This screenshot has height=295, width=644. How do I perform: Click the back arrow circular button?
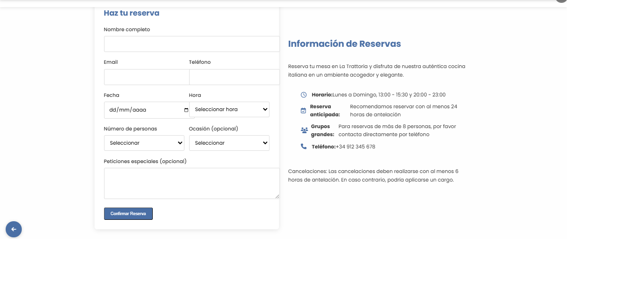[x=14, y=229]
